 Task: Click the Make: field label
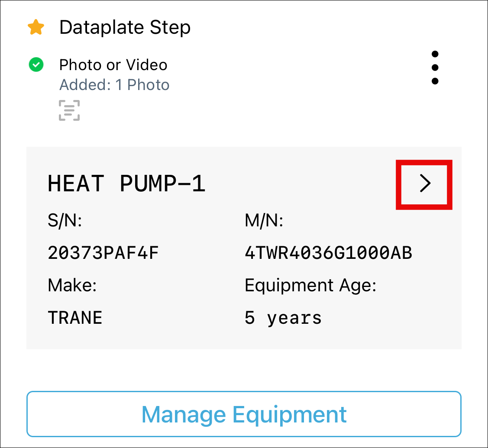click(72, 285)
